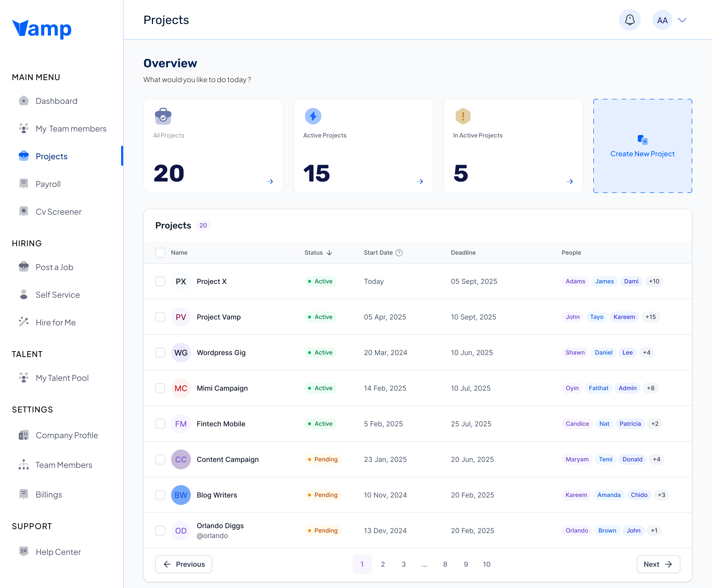Viewport: 712px width, 588px height.
Task: Click the CC Content Campaign avatar
Action: (181, 459)
